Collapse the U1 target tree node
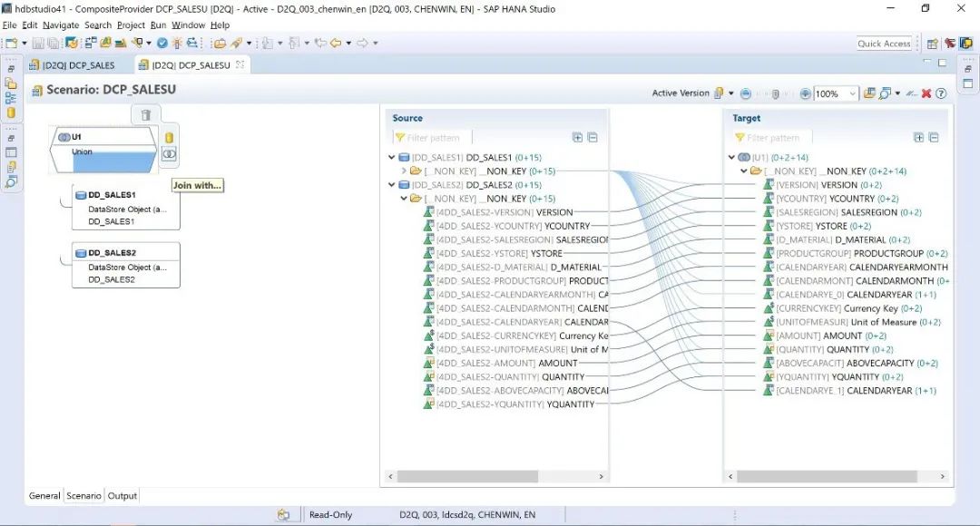 pos(731,158)
